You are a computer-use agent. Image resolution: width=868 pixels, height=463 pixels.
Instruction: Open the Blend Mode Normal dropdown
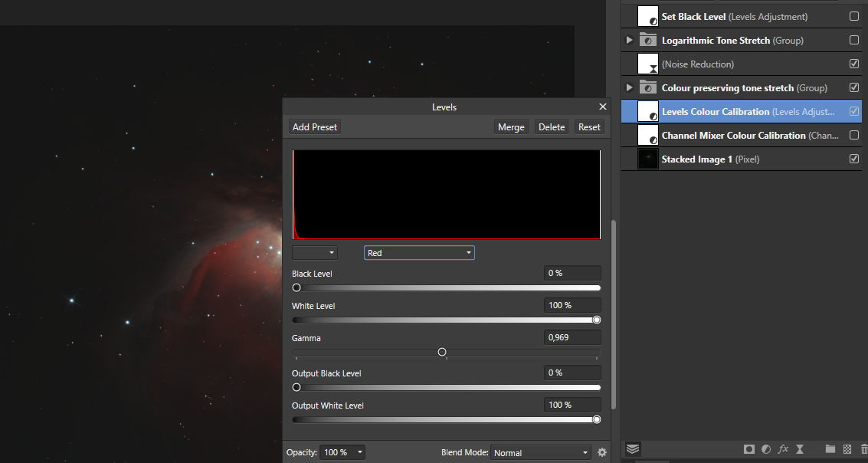click(541, 452)
